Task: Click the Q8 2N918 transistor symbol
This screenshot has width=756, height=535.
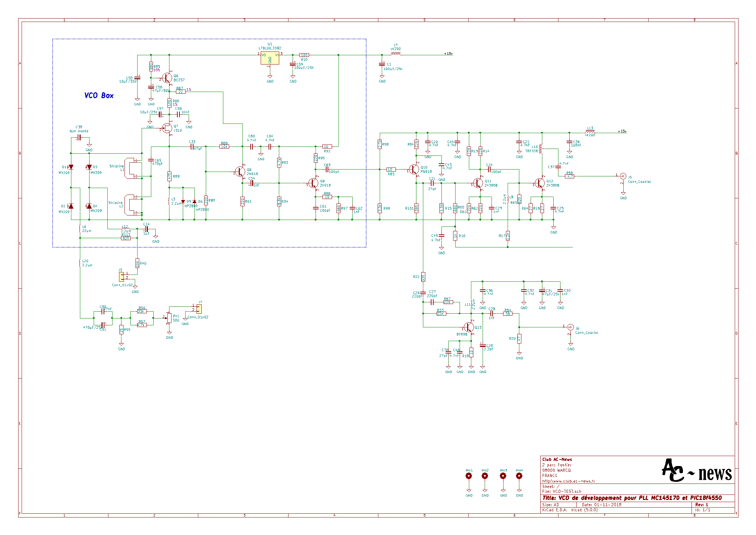Action: [240, 172]
